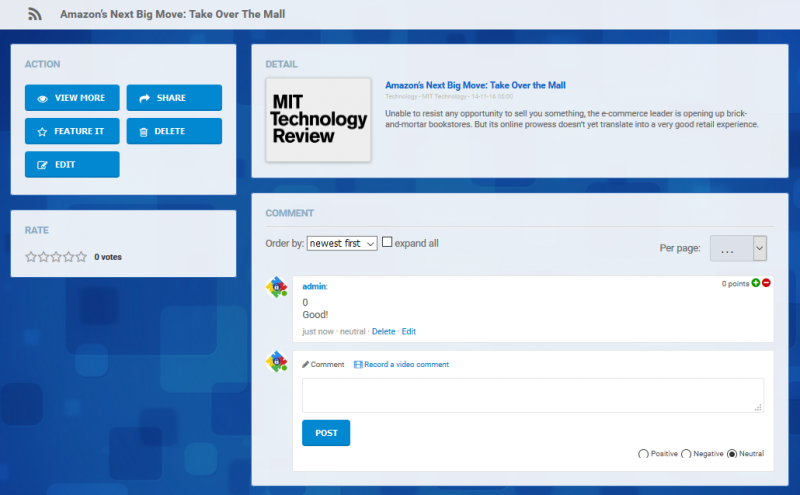This screenshot has width=800, height=495.
Task: Click Record a video comment link
Action: (x=402, y=364)
